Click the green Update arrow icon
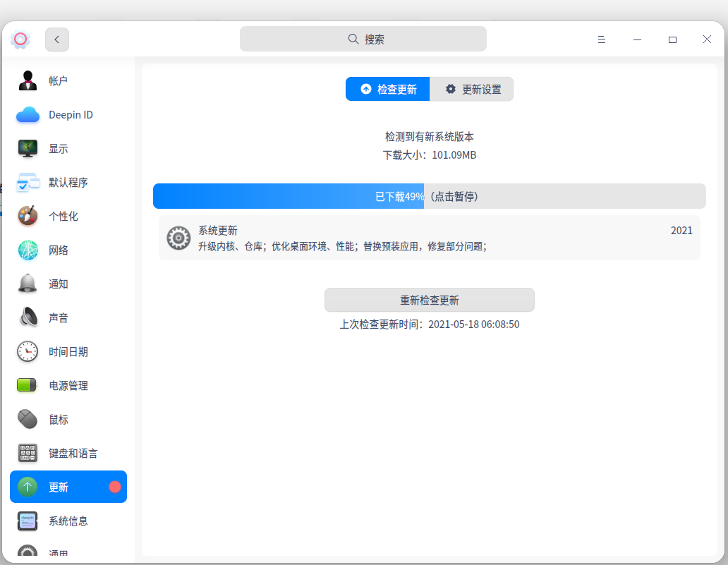 28,487
